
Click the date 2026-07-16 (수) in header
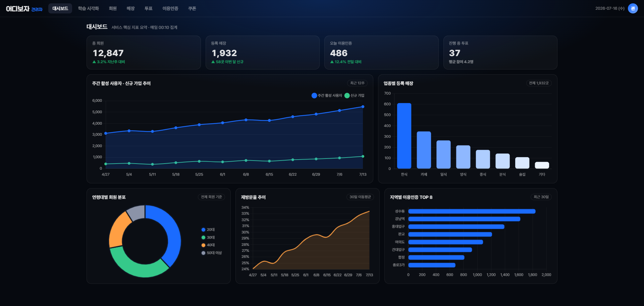point(610,8)
